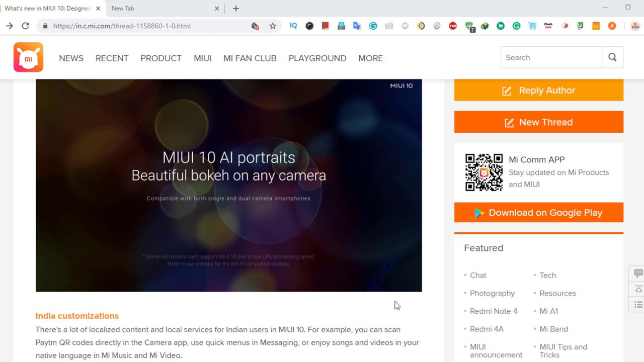Open the MIUI navigation item
Viewport: 644px width, 362px height.
(x=203, y=58)
